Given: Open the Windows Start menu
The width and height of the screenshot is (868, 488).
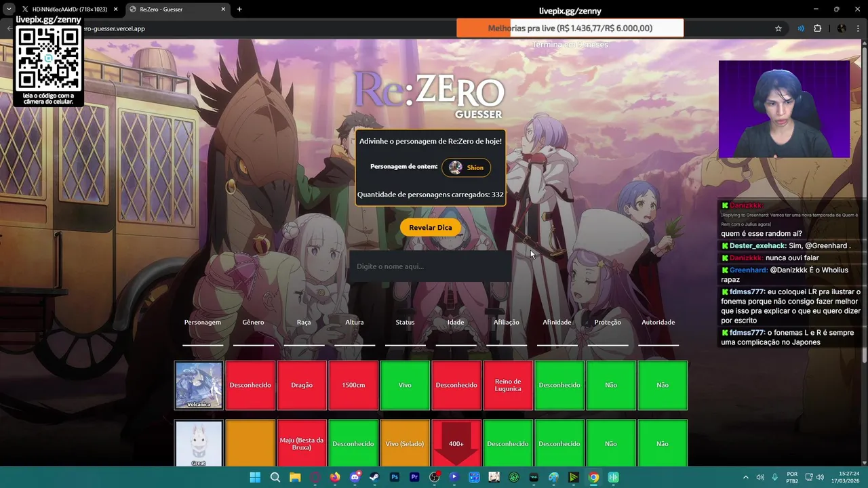Looking at the screenshot, I should 255,477.
